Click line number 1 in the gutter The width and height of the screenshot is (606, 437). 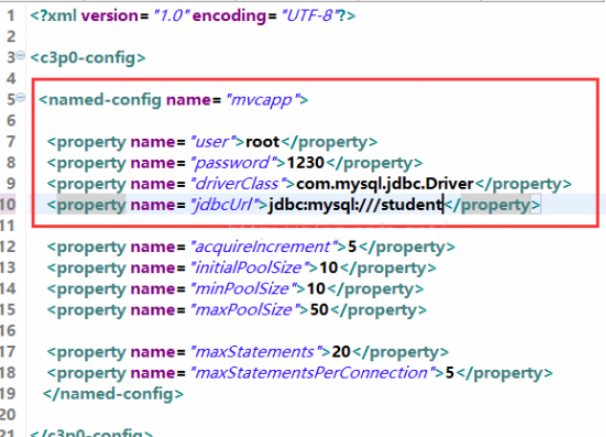pyautogui.click(x=10, y=16)
